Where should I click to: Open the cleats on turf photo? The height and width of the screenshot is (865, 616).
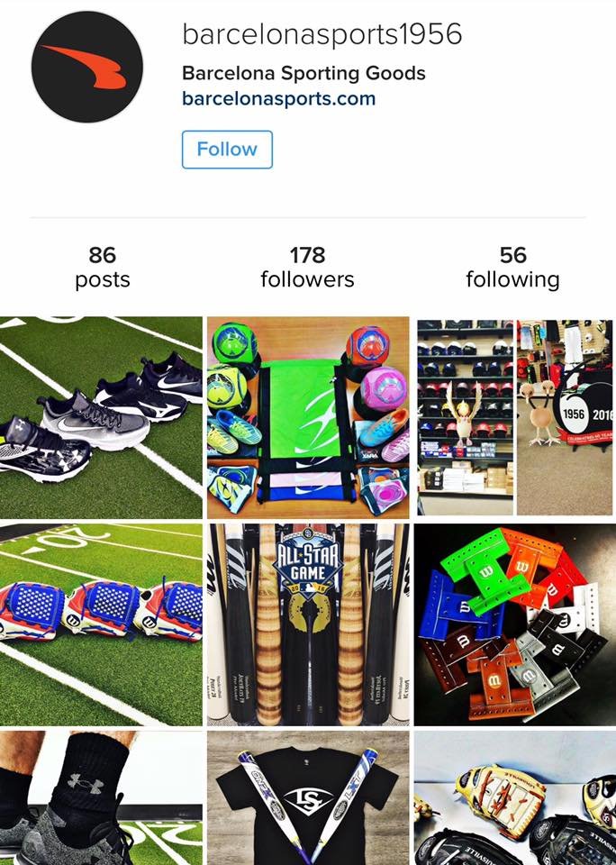click(101, 417)
